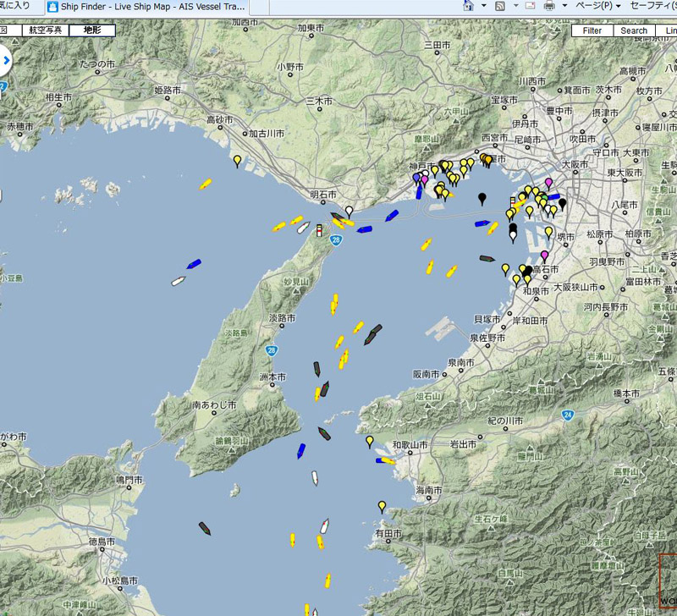Viewport: 677px width, 616px height.
Task: Click the blue ship west of Awaji Island
Action: click(194, 266)
